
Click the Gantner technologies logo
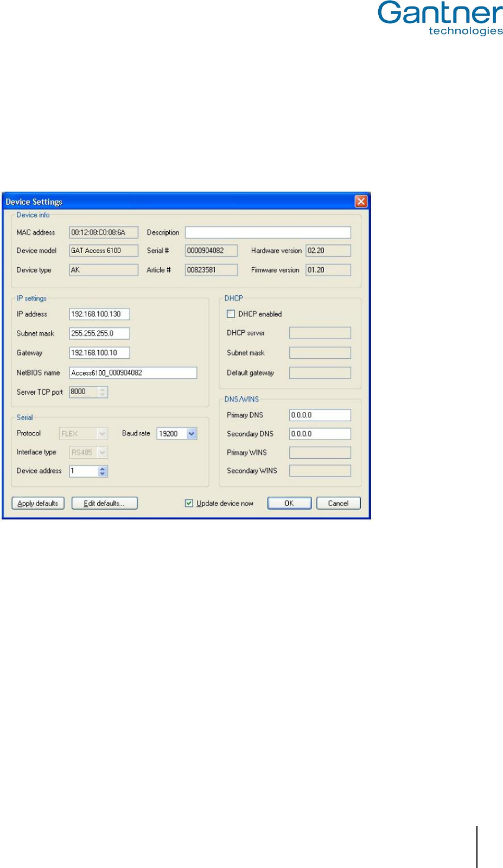pyautogui.click(x=441, y=18)
